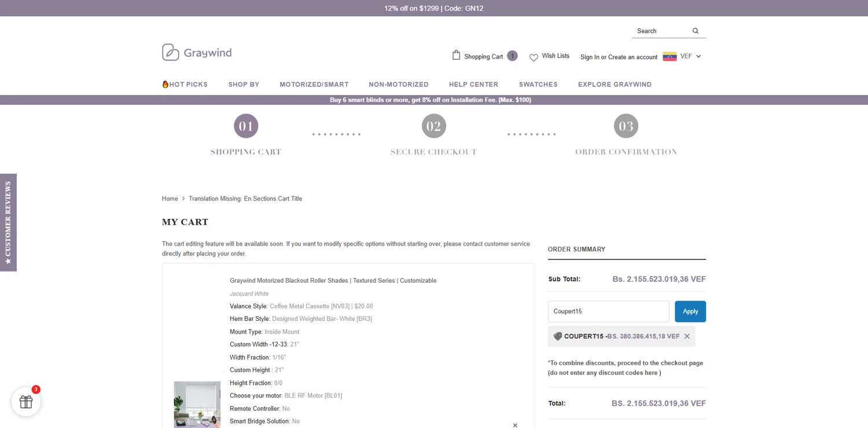Remove the roller shades item from cart

[515, 425]
